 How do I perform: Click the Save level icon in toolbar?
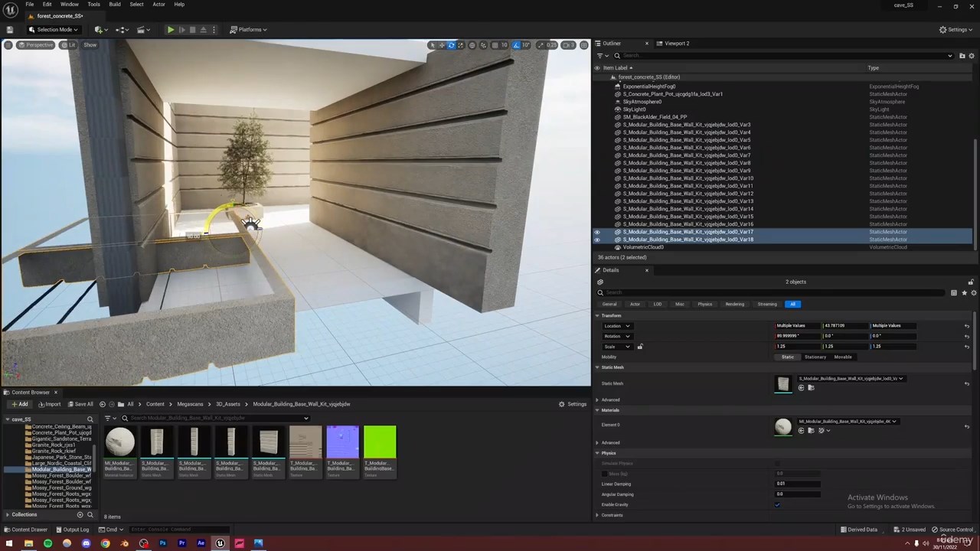(10, 30)
